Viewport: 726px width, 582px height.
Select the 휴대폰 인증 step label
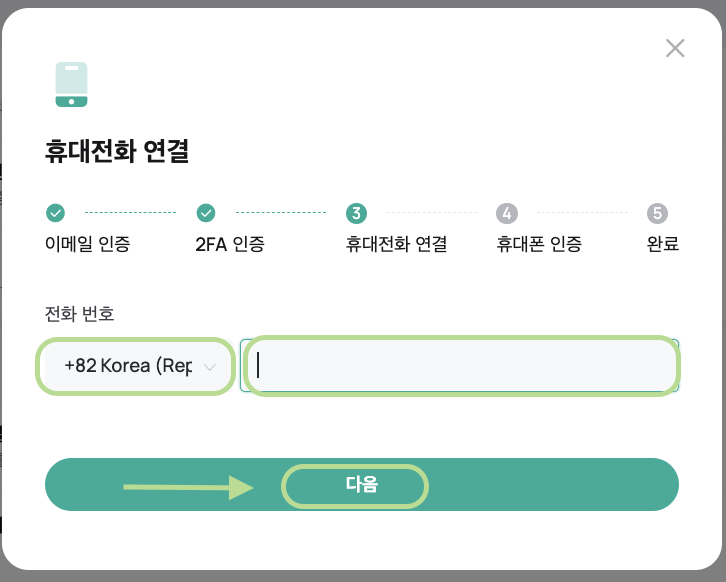pyautogui.click(x=539, y=244)
